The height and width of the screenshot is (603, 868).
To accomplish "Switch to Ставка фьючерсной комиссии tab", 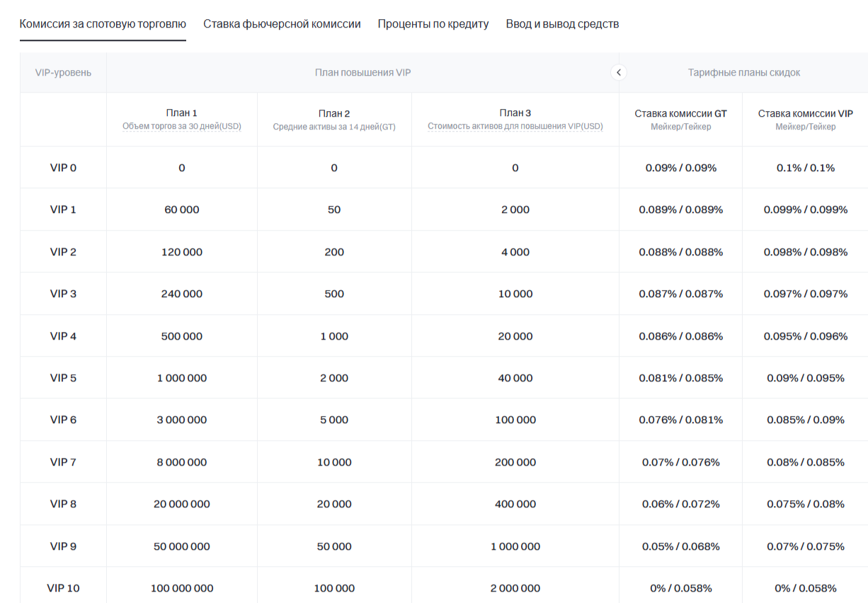I will point(282,24).
